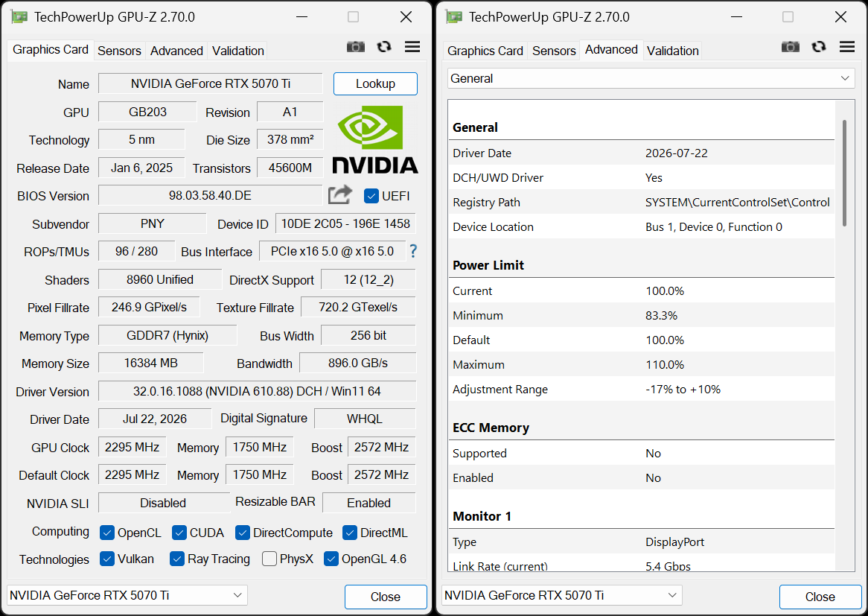Click the Subvendor PNY field
Image resolution: width=868 pixels, height=616 pixels.
[x=152, y=223]
